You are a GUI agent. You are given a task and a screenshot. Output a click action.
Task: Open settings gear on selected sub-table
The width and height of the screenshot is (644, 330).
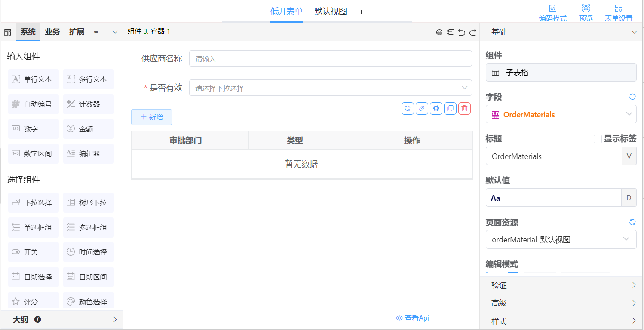pos(436,109)
